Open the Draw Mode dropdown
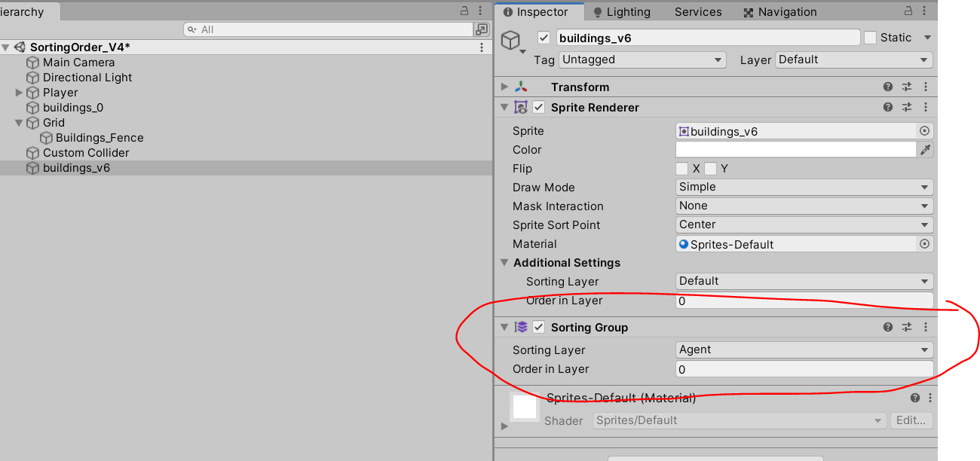The height and width of the screenshot is (461, 980). point(804,188)
